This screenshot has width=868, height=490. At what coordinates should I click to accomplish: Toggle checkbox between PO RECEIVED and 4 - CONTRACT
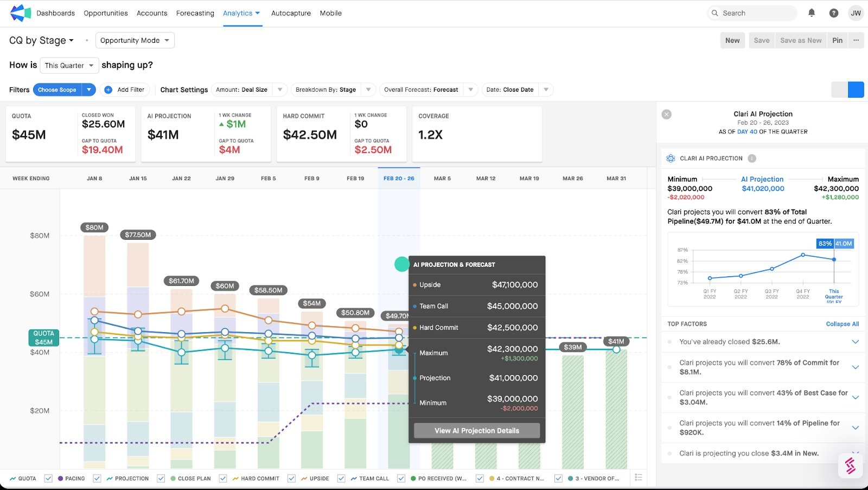point(480,478)
